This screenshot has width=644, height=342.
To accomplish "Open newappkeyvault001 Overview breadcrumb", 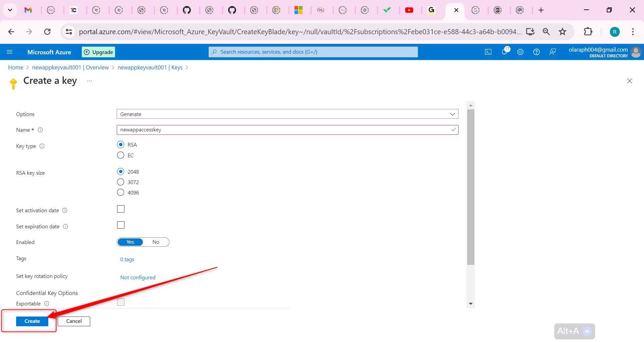I will [70, 67].
